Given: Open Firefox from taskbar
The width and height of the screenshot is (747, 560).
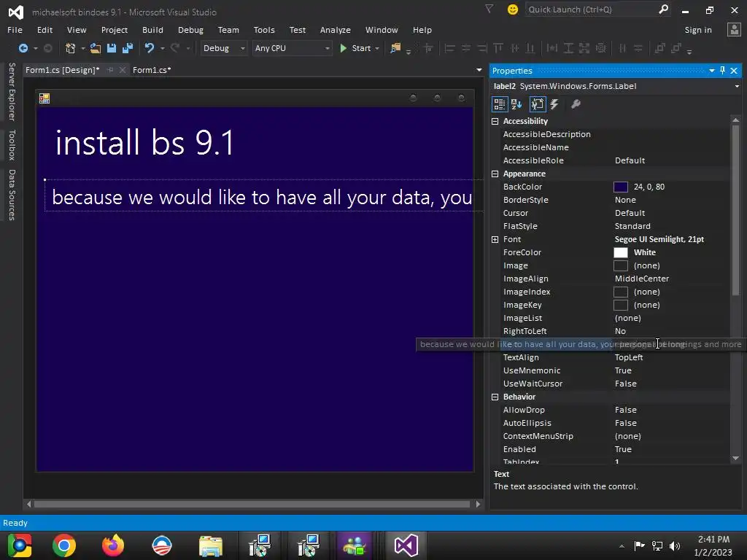Looking at the screenshot, I should pyautogui.click(x=113, y=545).
